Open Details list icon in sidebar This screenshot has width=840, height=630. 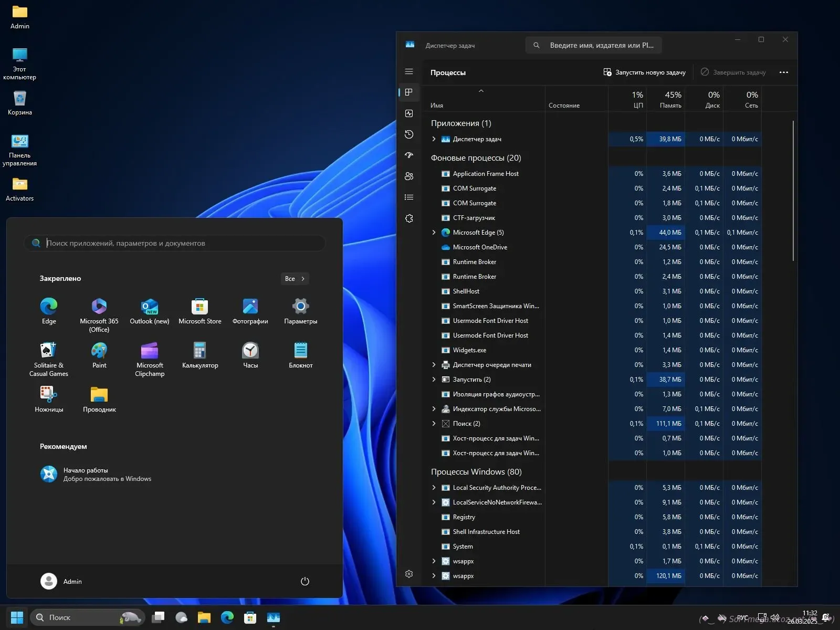409,197
